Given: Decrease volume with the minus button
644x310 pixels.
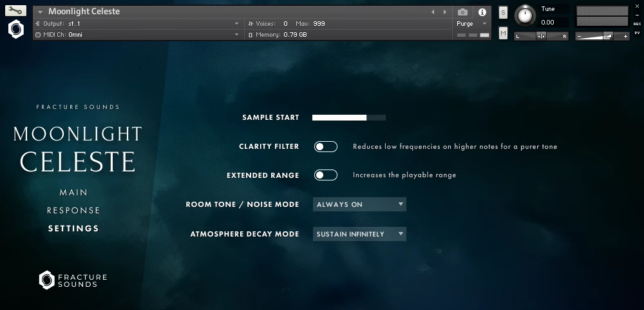Looking at the screenshot, I should point(580,37).
